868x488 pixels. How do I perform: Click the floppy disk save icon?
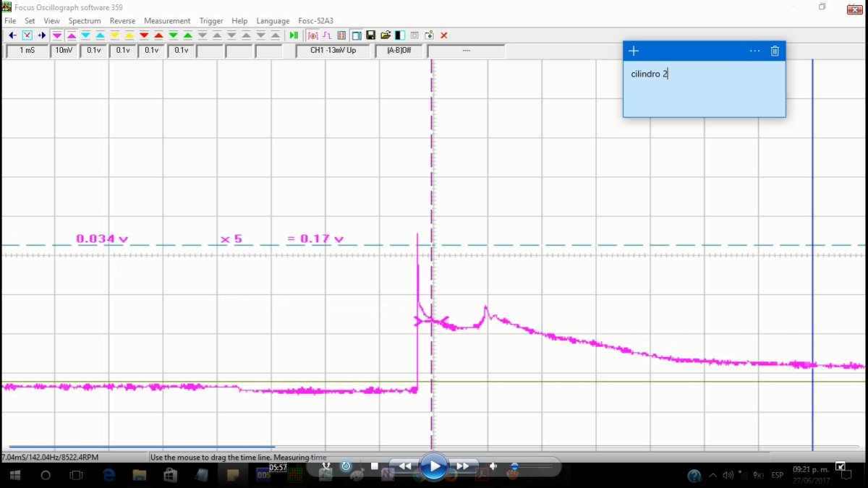pos(371,35)
